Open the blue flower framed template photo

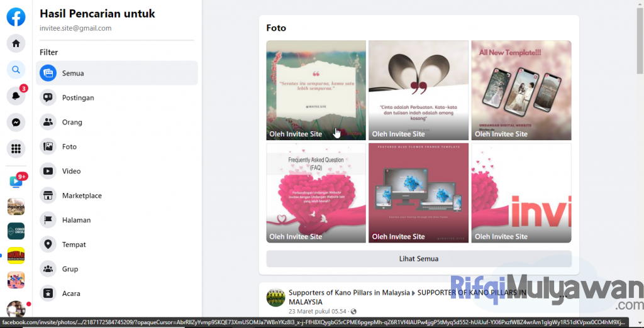pos(418,193)
